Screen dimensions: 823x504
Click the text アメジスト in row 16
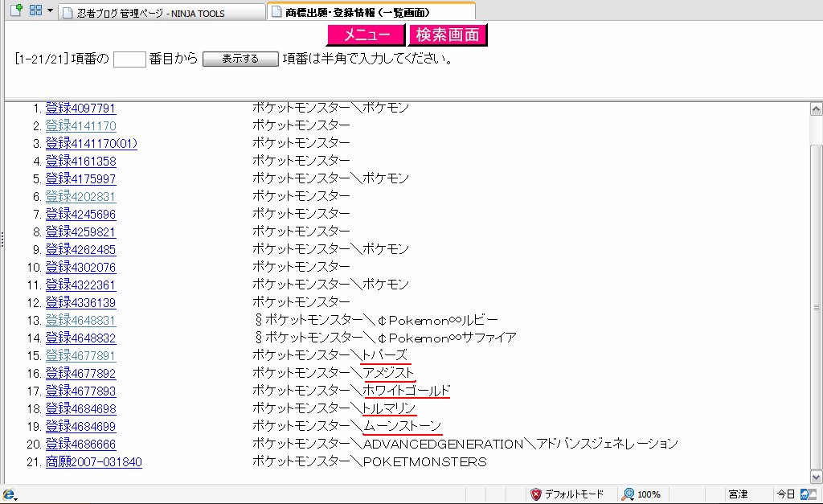tap(388, 373)
